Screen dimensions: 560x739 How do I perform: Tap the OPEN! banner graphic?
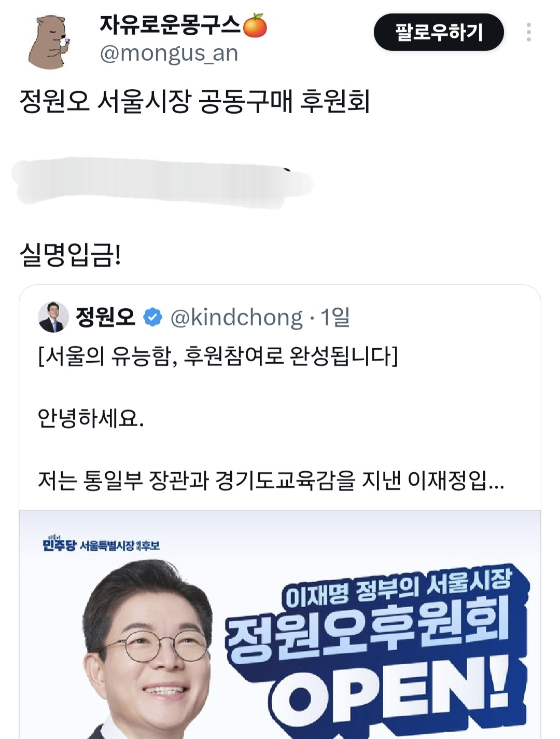point(394,697)
